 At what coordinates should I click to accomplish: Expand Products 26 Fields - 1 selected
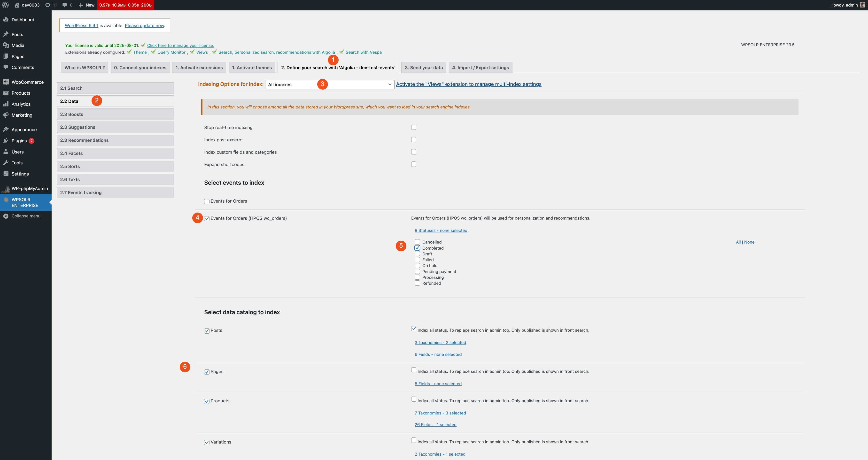click(435, 425)
